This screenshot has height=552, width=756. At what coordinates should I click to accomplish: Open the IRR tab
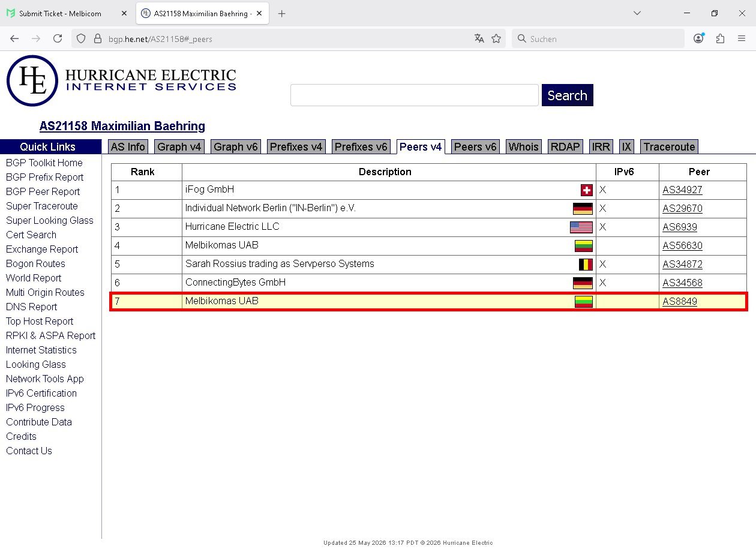tap(601, 147)
